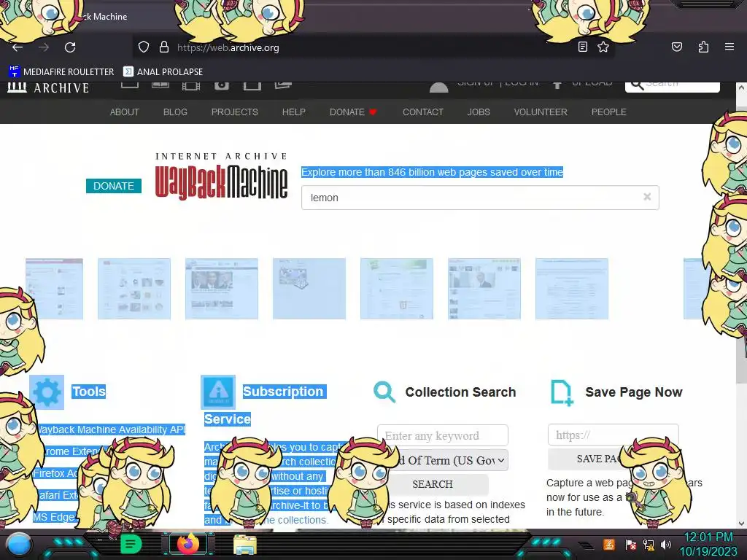
Task: Click the address bar showing web.archive.org
Action: point(371,47)
